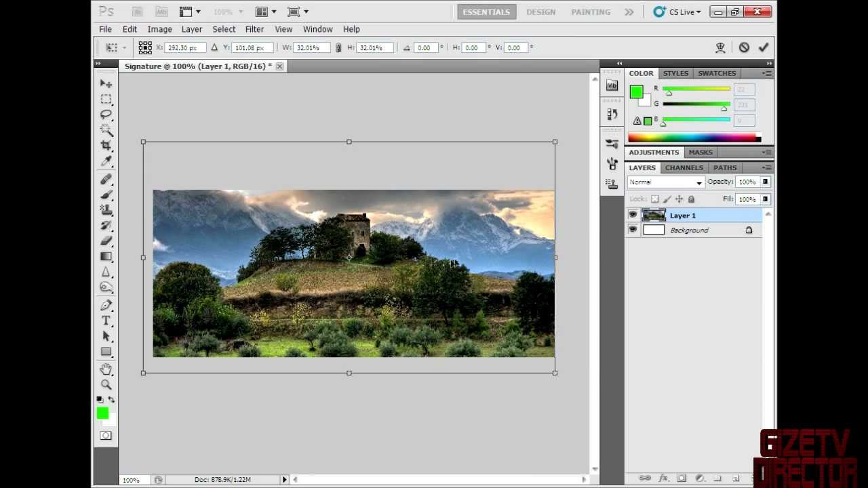
Task: Select the Move tool
Action: [106, 83]
